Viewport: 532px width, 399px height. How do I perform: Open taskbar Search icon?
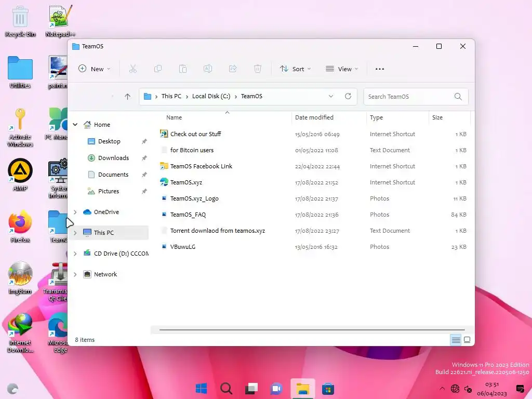(x=226, y=389)
